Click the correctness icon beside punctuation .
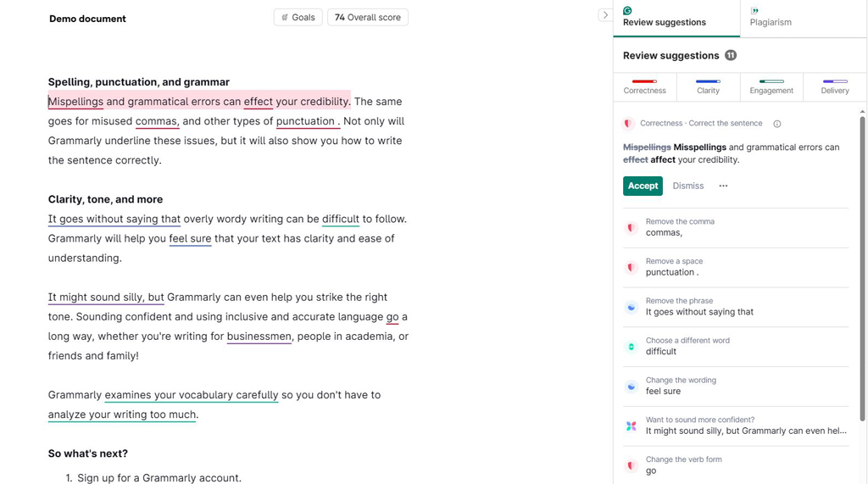 (x=631, y=268)
